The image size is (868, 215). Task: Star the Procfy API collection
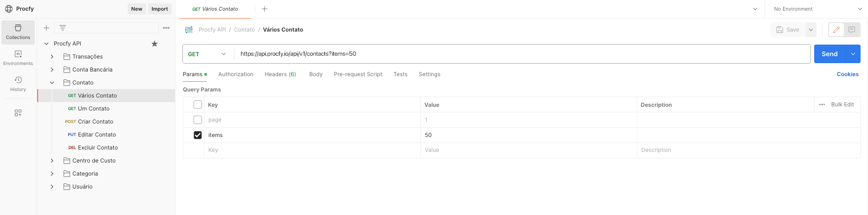(155, 44)
